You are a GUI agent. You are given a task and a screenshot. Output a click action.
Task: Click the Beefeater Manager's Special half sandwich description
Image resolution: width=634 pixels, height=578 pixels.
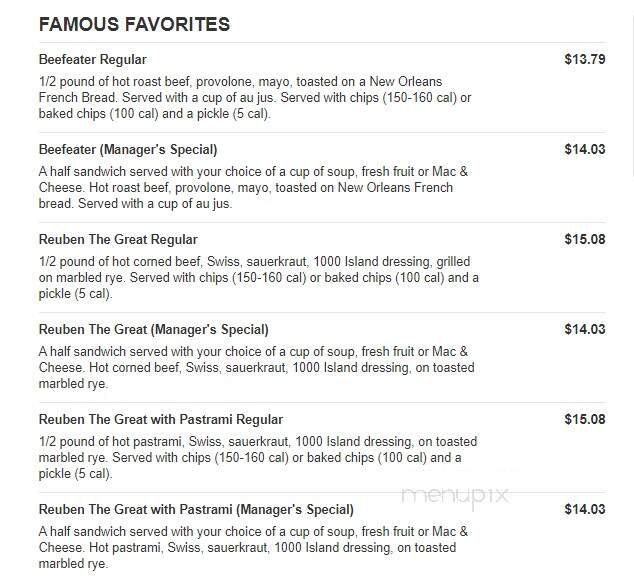pos(254,188)
